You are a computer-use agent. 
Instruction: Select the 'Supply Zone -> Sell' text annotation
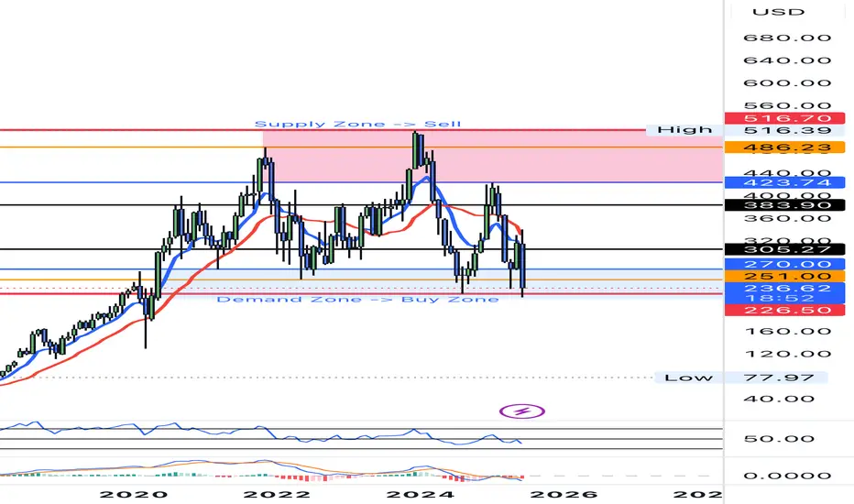pos(358,125)
